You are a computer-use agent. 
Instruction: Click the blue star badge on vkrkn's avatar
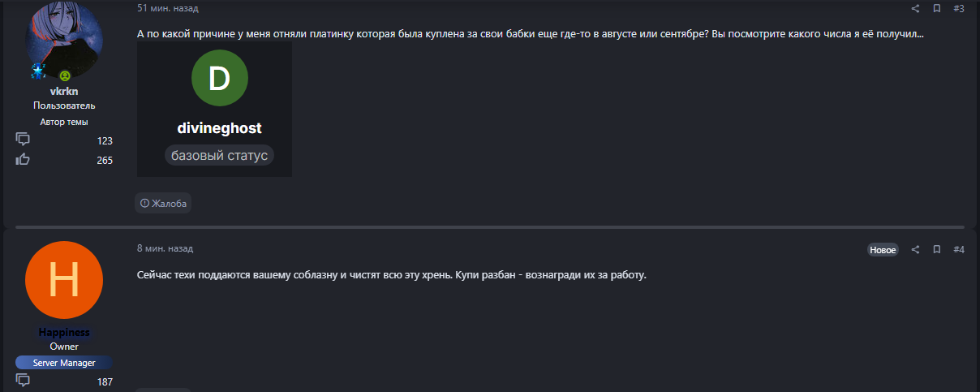tap(37, 72)
